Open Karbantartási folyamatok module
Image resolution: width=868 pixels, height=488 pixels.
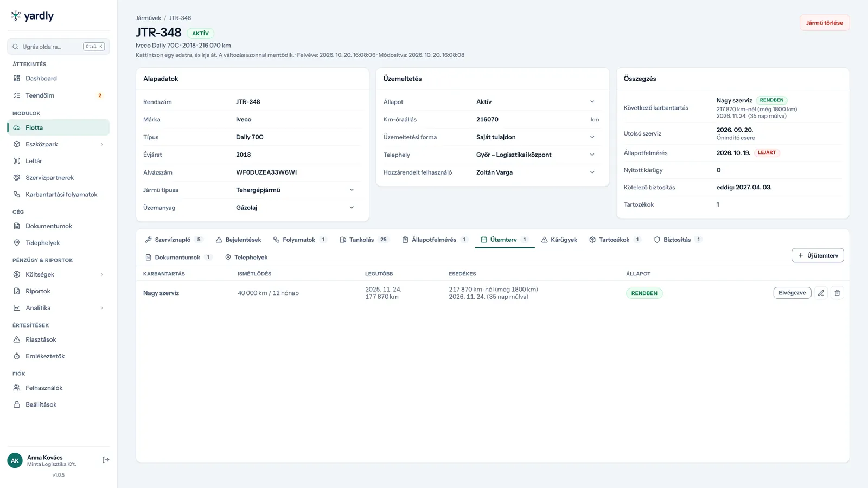coord(59,195)
